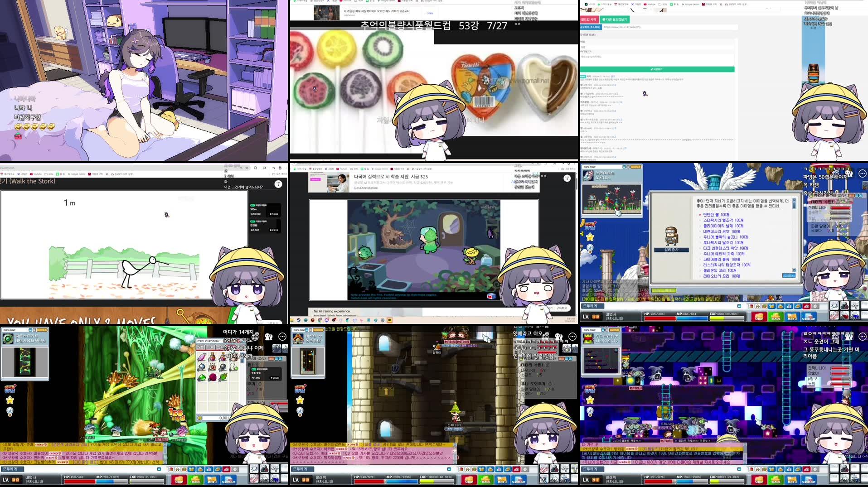868x487 pixels.
Task: Click SHORTCUT in the purple toy-block game panel
Action: point(808,480)
